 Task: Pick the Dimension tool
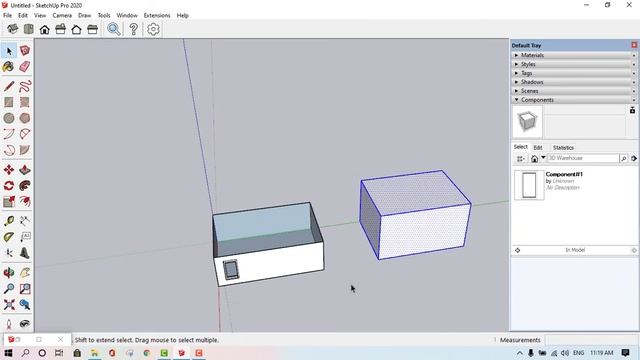pos(25,221)
